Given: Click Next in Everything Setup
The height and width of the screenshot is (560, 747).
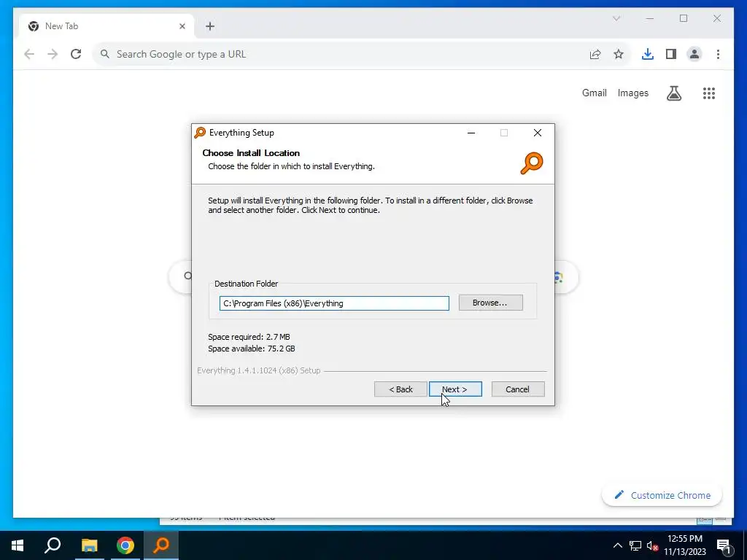Looking at the screenshot, I should click(455, 389).
